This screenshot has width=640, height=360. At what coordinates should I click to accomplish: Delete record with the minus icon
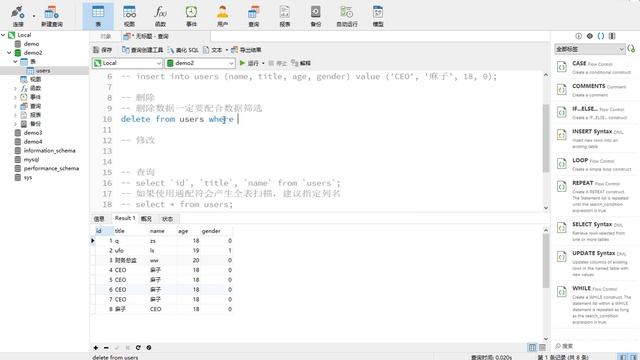click(x=106, y=348)
